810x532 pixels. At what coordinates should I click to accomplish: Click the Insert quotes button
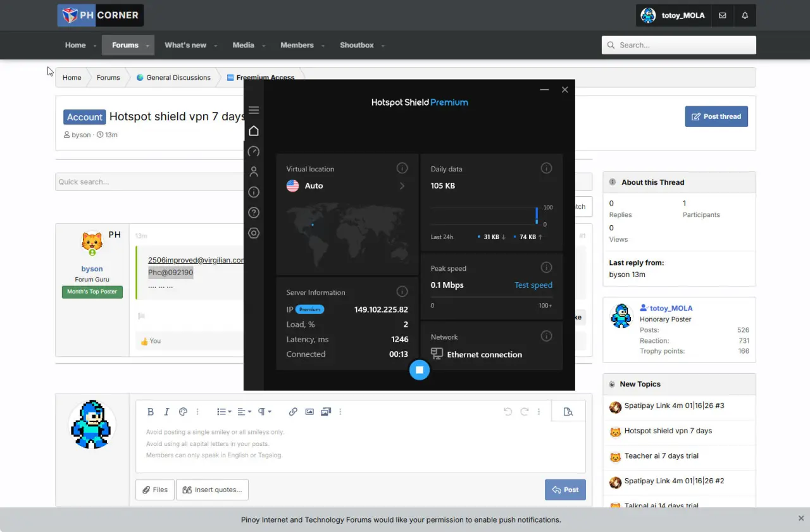212,490
